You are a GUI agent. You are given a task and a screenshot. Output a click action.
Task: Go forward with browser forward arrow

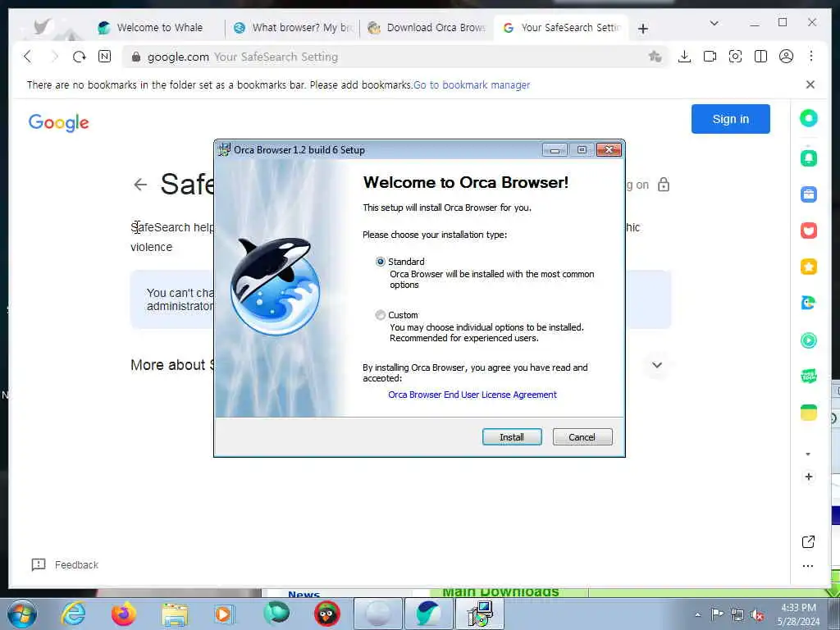click(53, 57)
